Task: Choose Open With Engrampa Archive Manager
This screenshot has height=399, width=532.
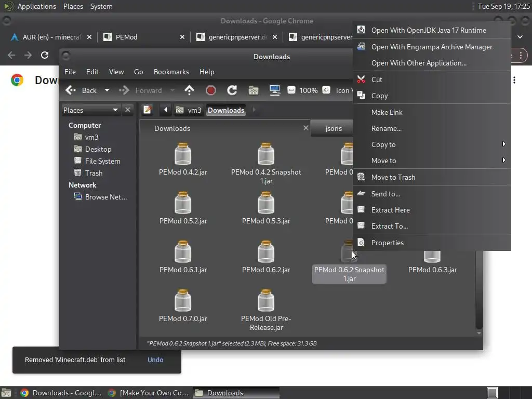Action: click(x=432, y=47)
